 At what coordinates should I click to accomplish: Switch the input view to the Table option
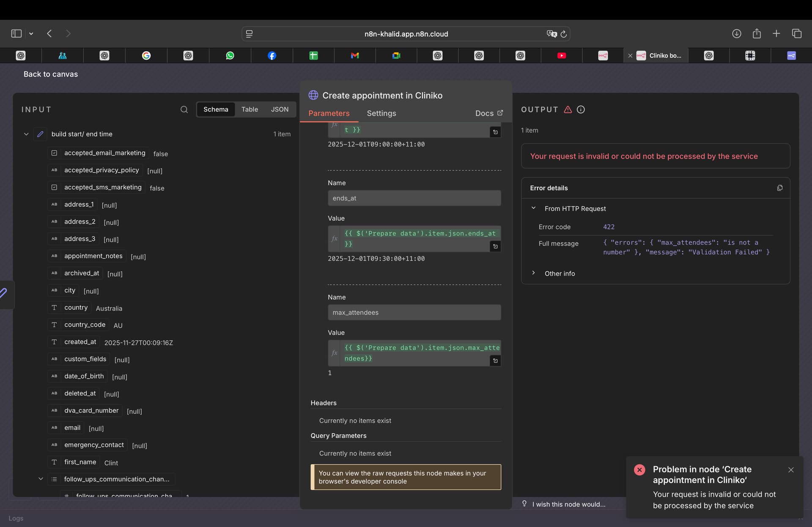click(x=250, y=109)
